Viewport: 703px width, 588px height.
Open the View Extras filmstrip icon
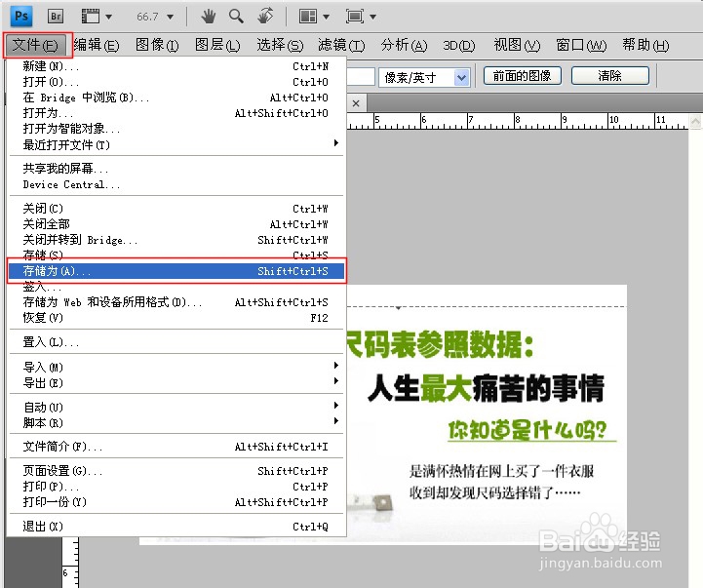click(x=91, y=17)
